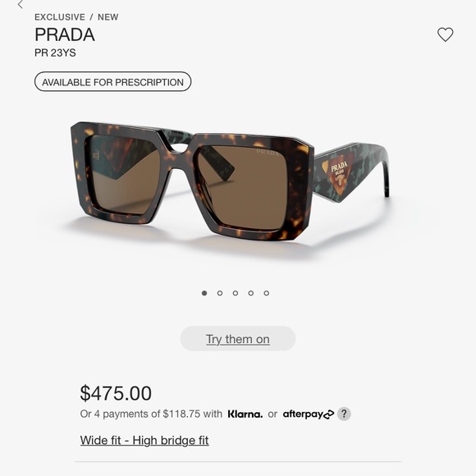Click the Klarna logo

[x=245, y=414]
